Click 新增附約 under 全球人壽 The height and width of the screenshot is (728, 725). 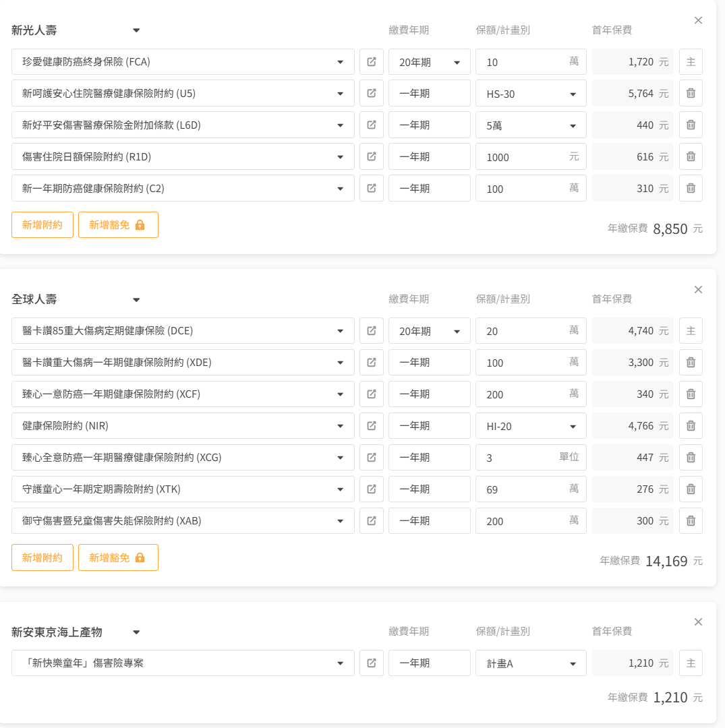[x=42, y=557]
